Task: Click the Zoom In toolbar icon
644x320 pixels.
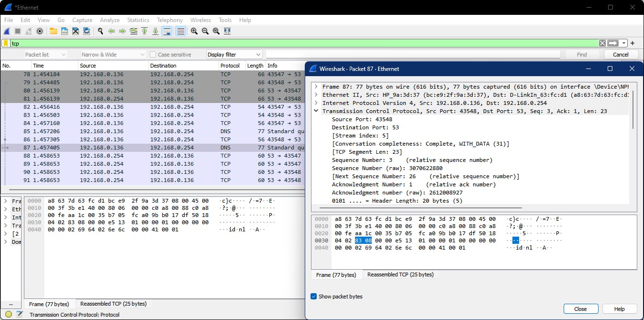Action: [x=194, y=31]
